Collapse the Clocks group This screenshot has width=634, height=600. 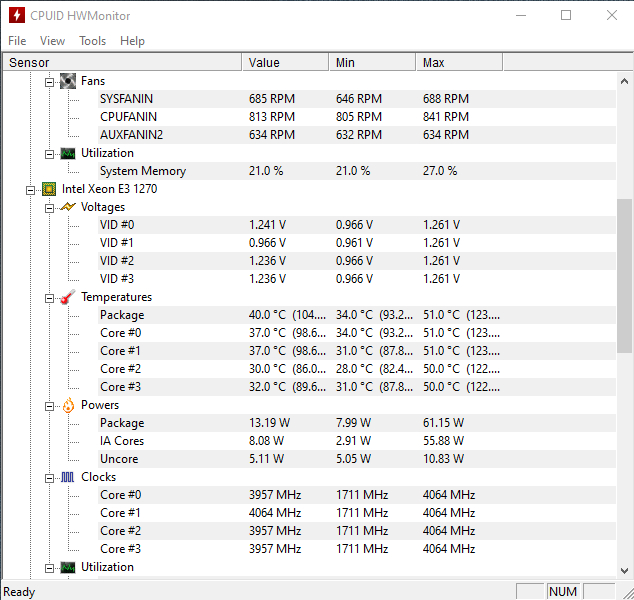(49, 478)
